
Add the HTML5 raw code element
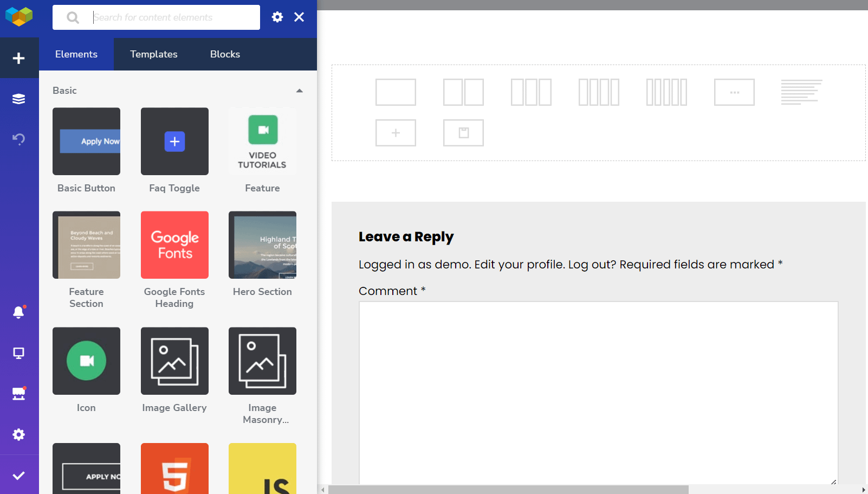point(174,469)
